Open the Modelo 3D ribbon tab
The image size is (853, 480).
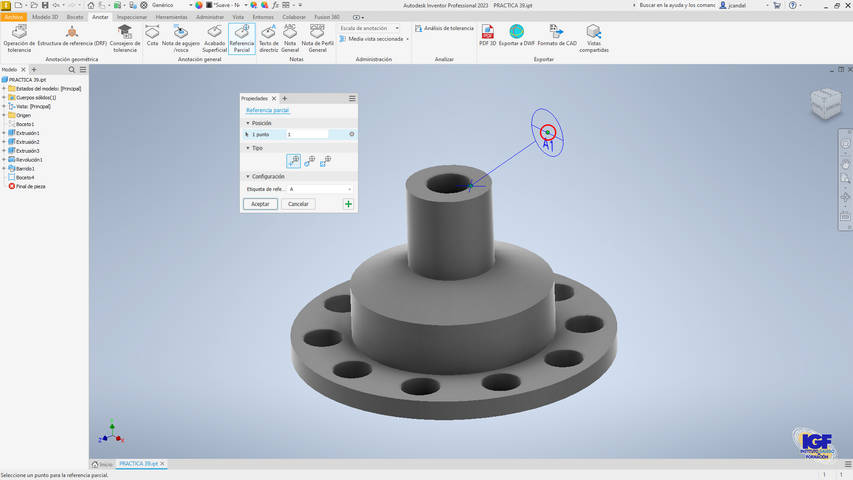(45, 17)
